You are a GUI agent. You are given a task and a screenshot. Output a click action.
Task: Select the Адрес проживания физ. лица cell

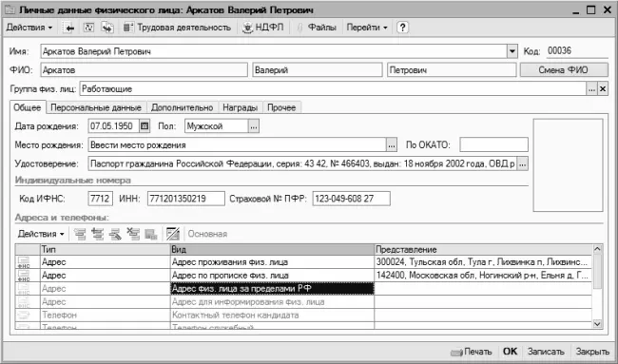point(272,262)
